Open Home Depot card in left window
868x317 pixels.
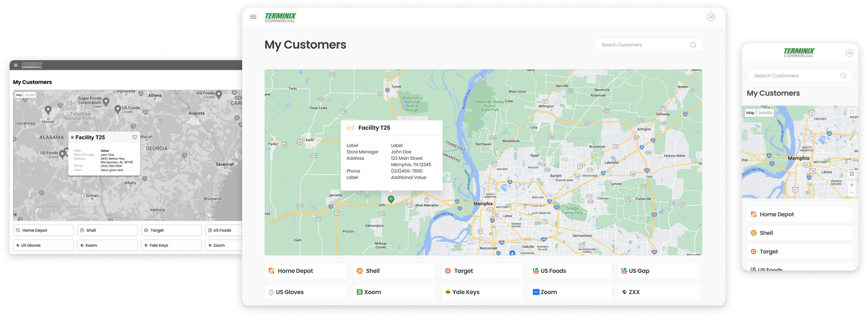coord(43,230)
